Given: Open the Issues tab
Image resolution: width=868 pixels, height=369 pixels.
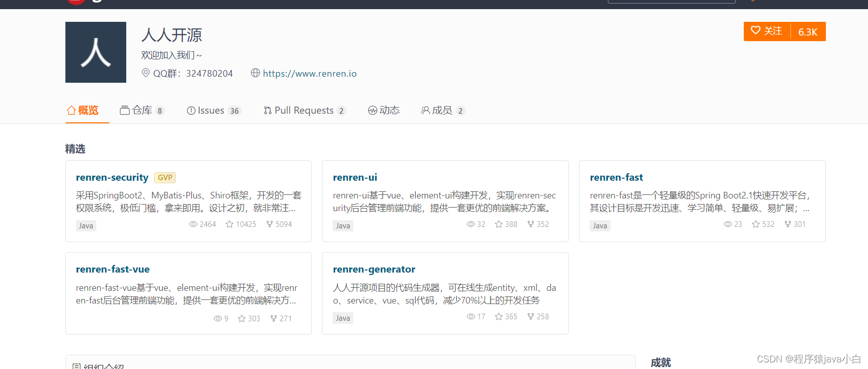Looking at the screenshot, I should [213, 110].
